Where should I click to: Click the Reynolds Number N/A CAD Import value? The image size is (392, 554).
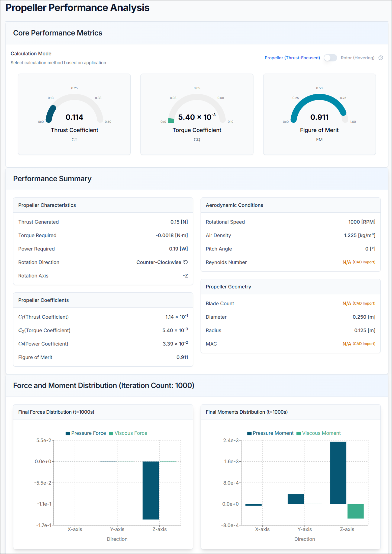pos(358,262)
